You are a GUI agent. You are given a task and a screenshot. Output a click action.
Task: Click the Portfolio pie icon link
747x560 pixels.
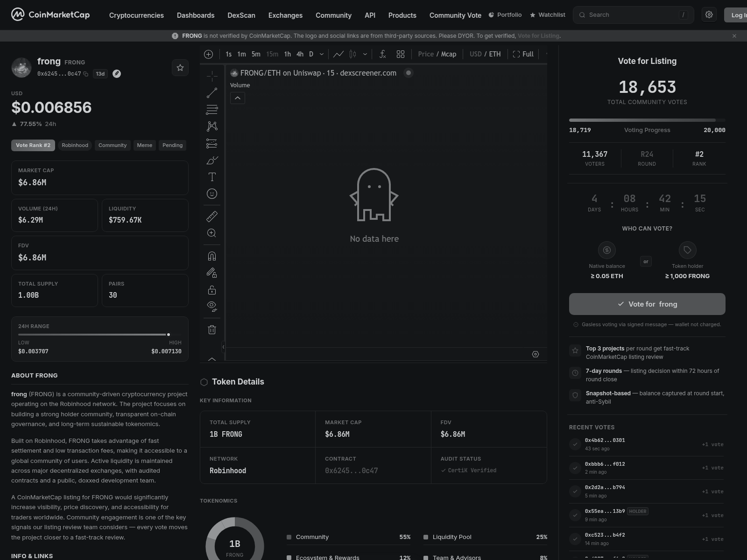coord(505,15)
